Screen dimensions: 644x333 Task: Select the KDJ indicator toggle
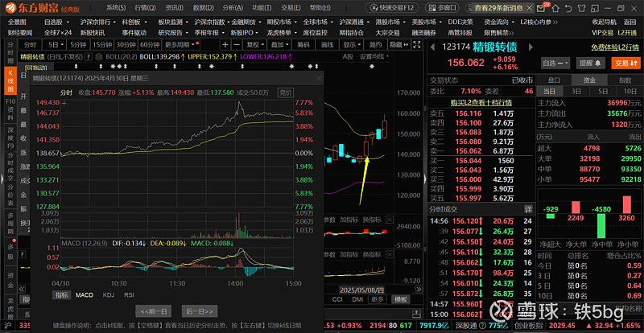pos(109,295)
